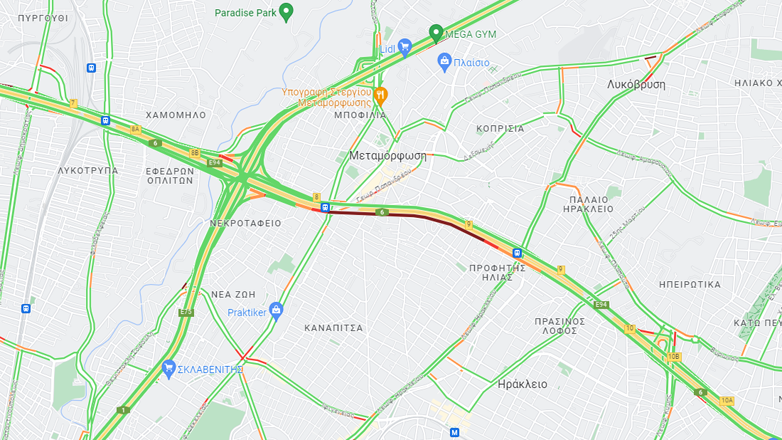The width and height of the screenshot is (782, 440).
Task: Select the train station icon near ΠΥΡΓΟΥΘΙ
Action: point(91,68)
